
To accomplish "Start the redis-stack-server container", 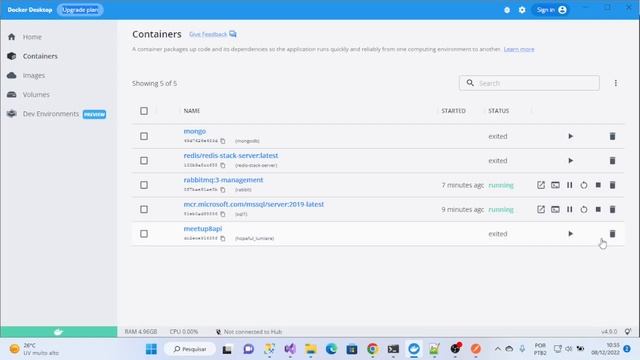I will [x=570, y=161].
